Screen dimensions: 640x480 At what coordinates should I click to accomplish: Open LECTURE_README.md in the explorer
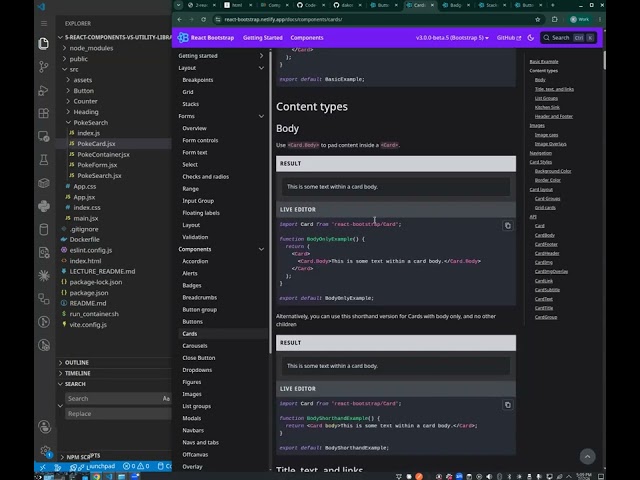102,271
